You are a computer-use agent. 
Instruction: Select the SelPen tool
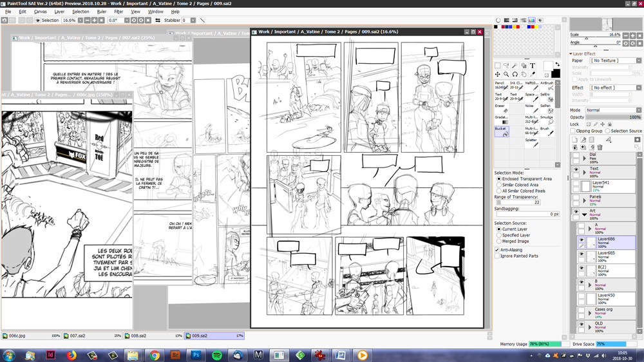coord(547,108)
